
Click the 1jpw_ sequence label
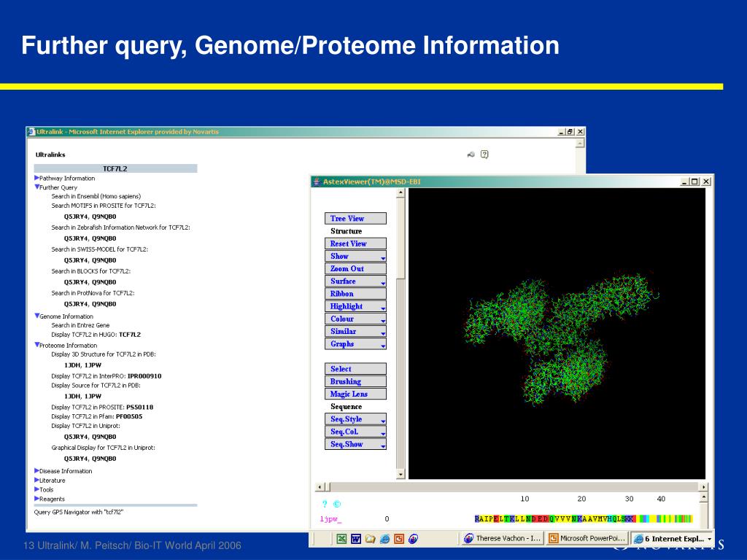330,519
